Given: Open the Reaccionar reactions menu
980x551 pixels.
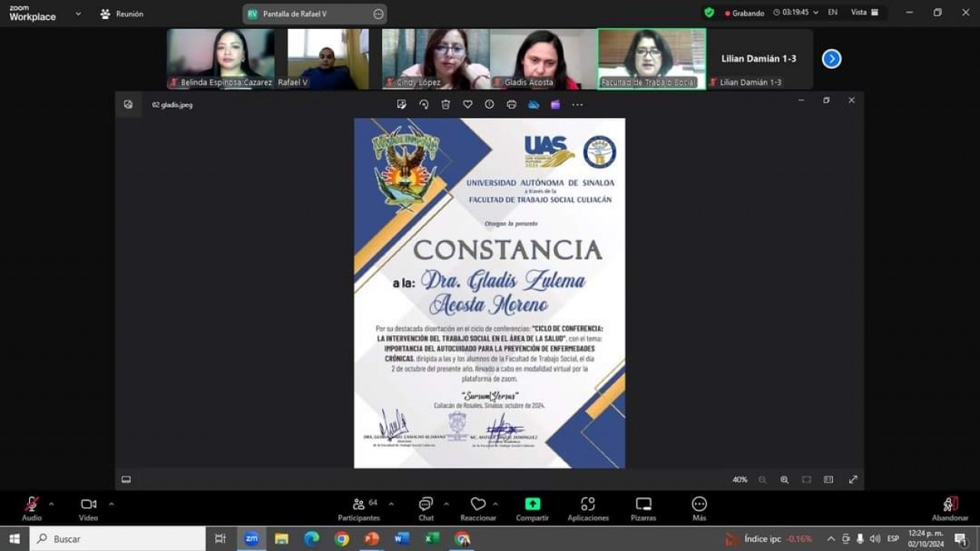Looking at the screenshot, I should (x=478, y=507).
